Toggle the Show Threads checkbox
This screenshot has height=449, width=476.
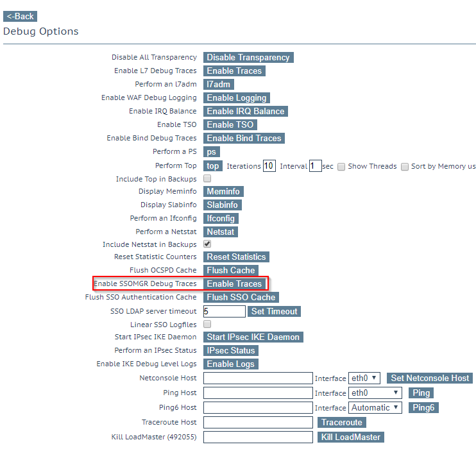(x=341, y=167)
